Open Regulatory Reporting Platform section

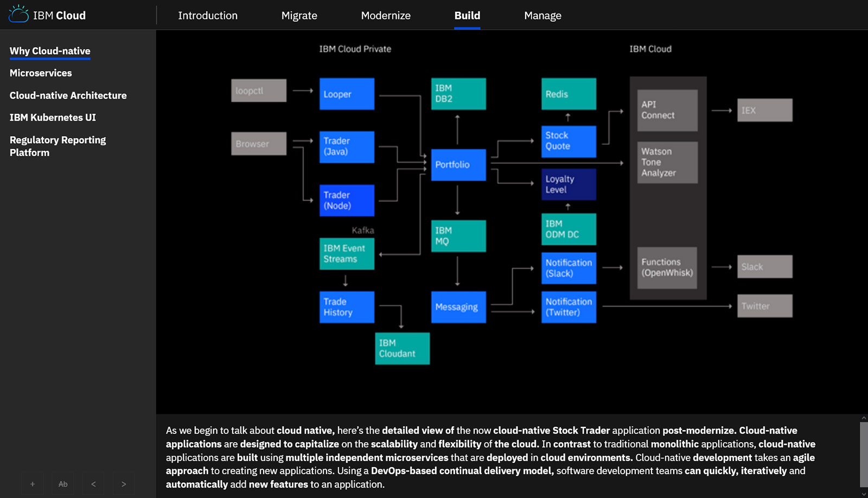click(x=58, y=146)
